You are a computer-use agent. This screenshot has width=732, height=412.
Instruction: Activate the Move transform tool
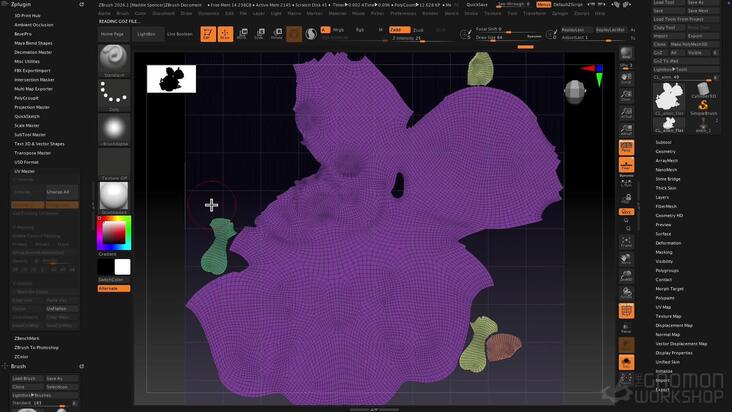tap(242, 34)
